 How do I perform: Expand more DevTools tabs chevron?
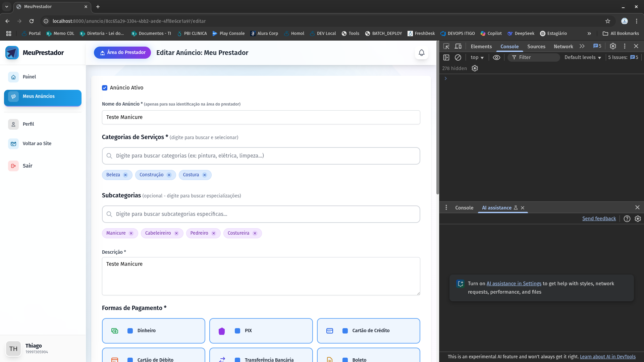point(582,46)
